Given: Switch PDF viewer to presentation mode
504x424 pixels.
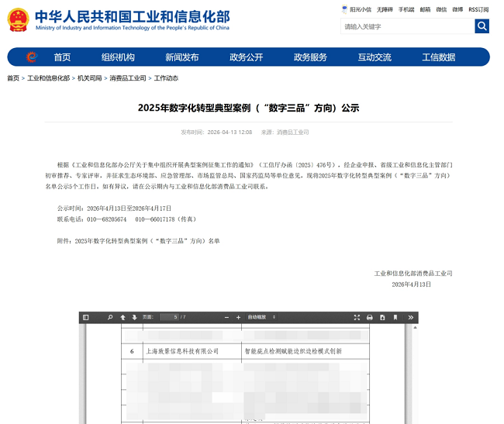Looking at the screenshot, I should coord(357,317).
